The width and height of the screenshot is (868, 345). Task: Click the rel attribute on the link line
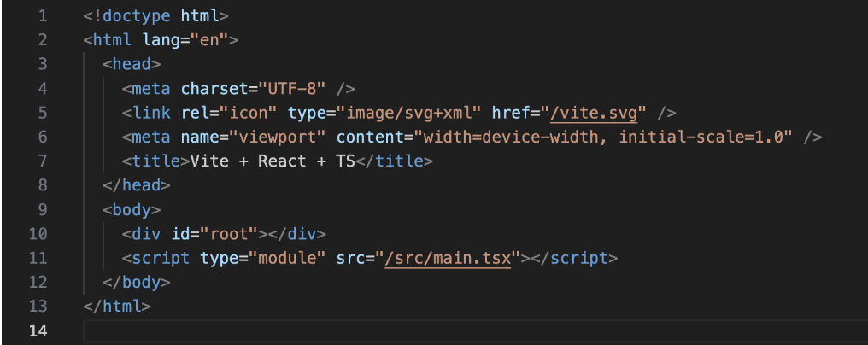click(x=196, y=113)
